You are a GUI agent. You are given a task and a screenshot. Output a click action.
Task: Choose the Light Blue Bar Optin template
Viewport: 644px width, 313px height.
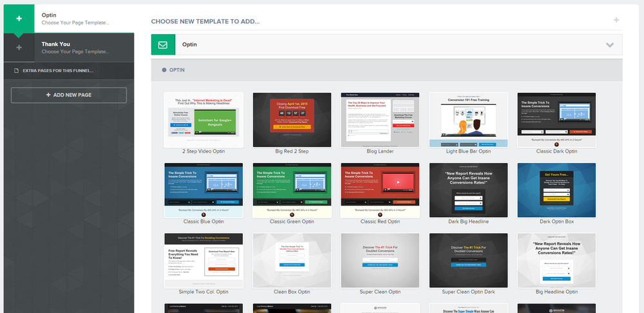click(468, 120)
